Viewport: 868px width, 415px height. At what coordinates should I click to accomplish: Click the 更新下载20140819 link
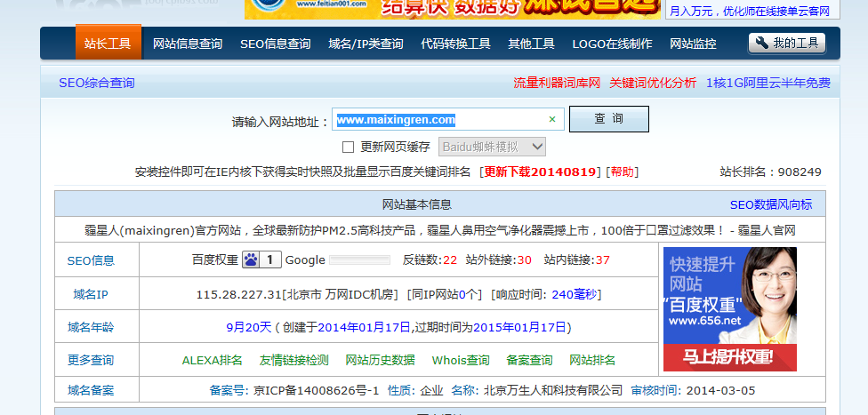point(541,172)
